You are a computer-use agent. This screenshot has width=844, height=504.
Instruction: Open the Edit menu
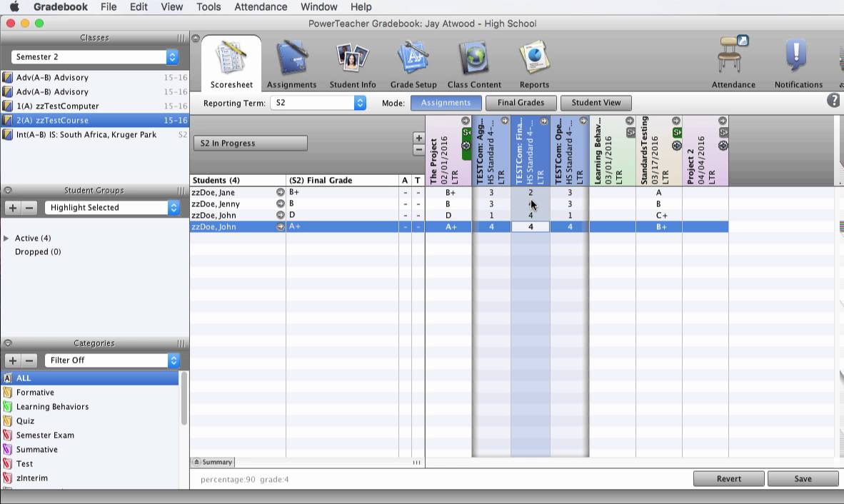click(x=139, y=7)
